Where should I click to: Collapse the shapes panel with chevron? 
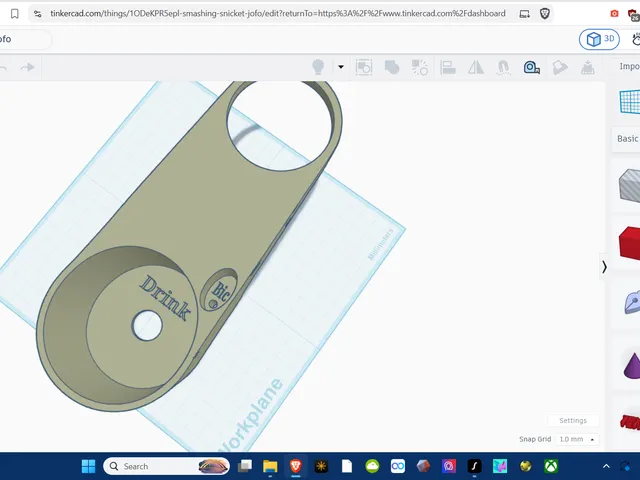[x=604, y=267]
